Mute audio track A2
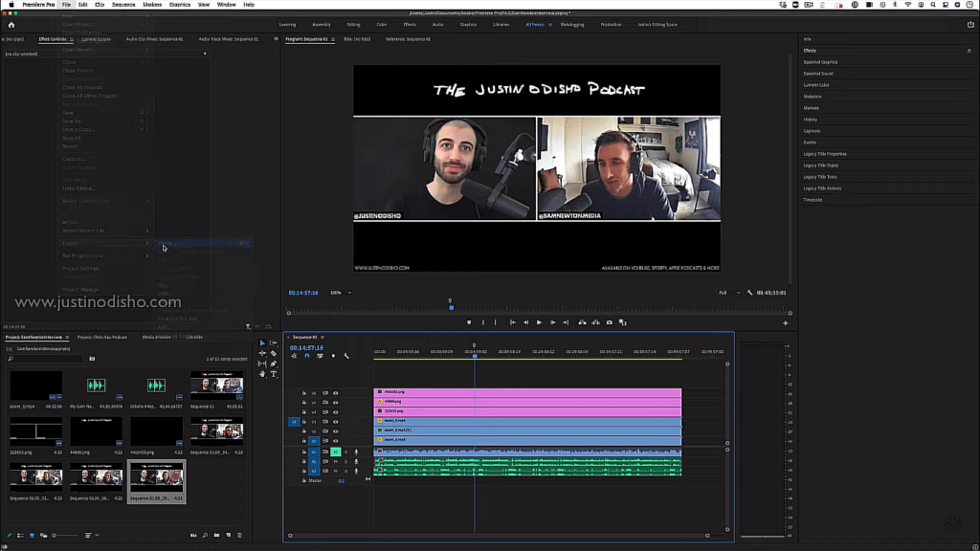980x551 pixels. click(336, 462)
